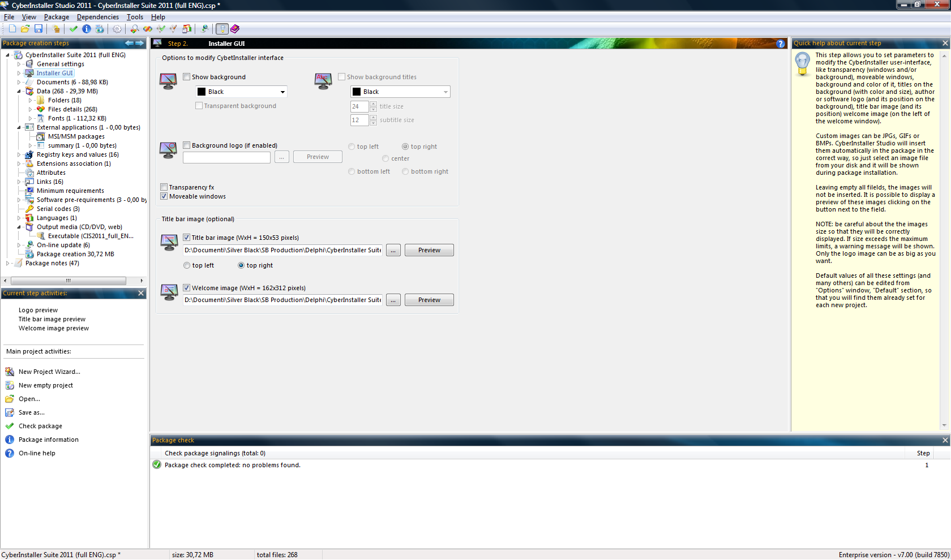Enable the Show background checkbox
951x560 pixels.
coord(187,77)
